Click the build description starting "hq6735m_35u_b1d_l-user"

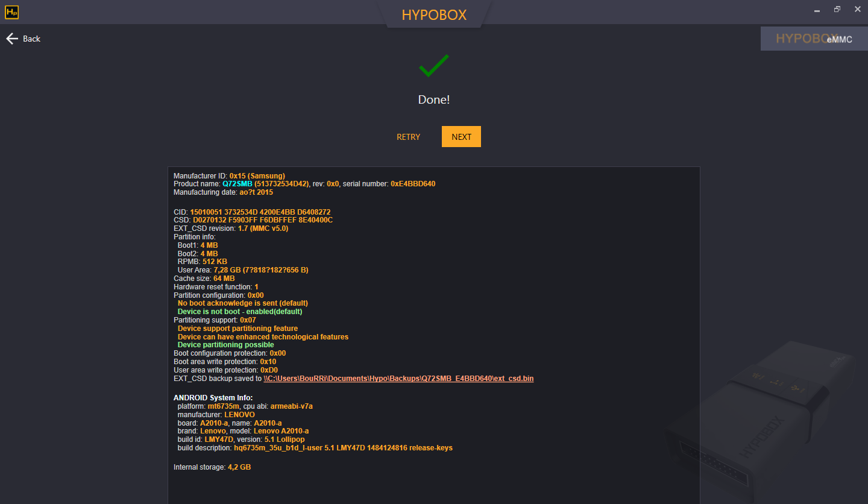(344, 448)
